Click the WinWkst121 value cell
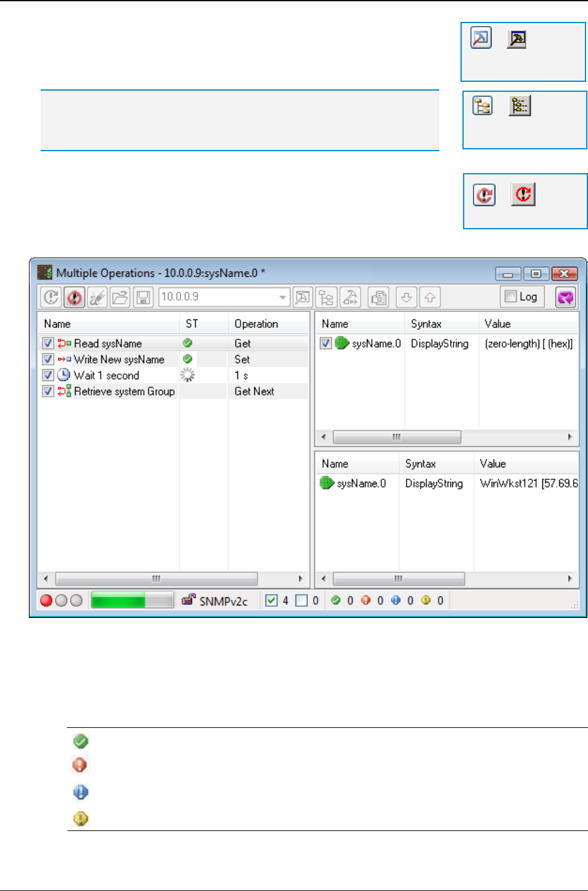Image resolution: width=588 pixels, height=891 pixels. 529,483
